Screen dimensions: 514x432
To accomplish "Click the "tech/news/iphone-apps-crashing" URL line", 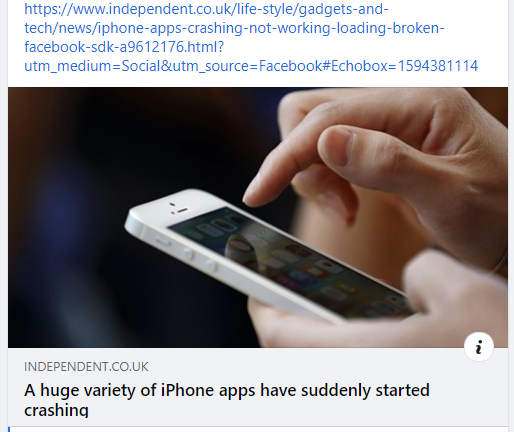I will pyautogui.click(x=234, y=28).
